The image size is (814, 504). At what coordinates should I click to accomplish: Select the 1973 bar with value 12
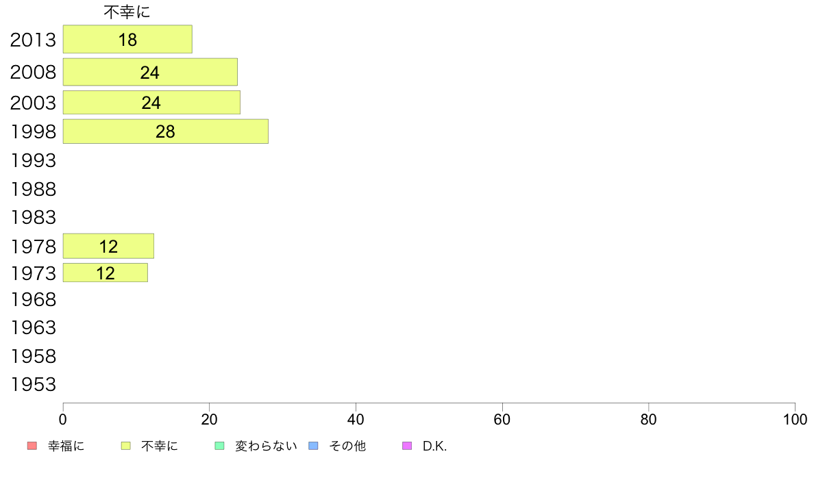(x=106, y=273)
